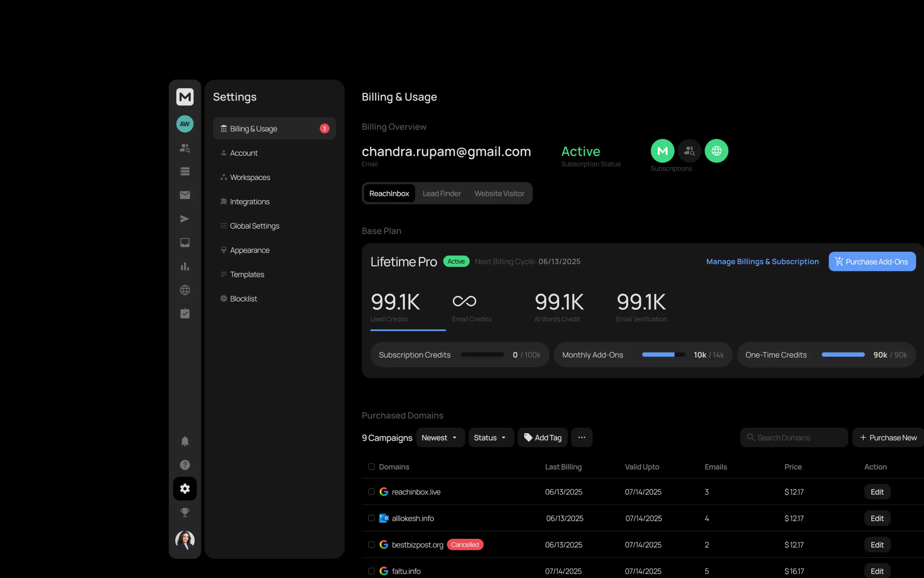
Task: Check the allokesh.info row checkbox
Action: tap(371, 518)
